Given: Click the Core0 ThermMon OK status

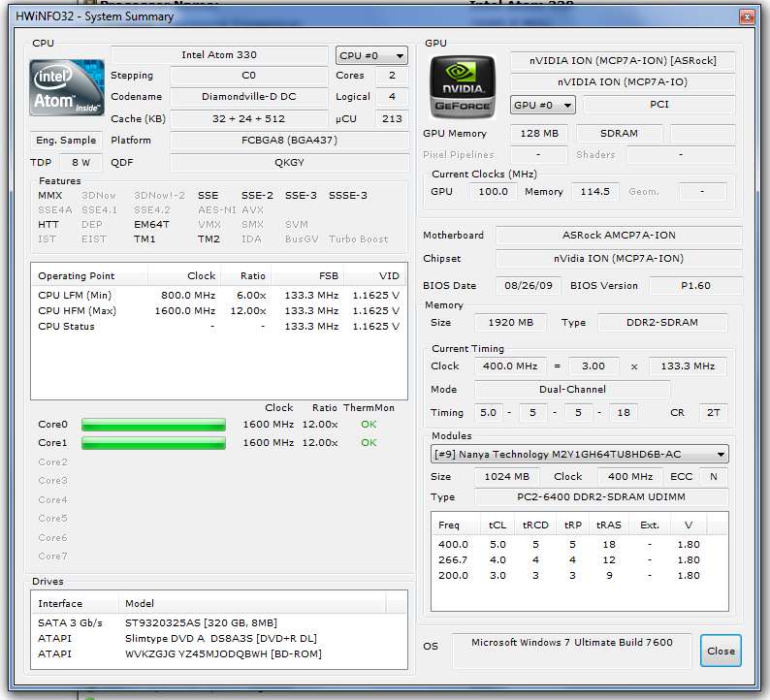Looking at the screenshot, I should coord(369,425).
